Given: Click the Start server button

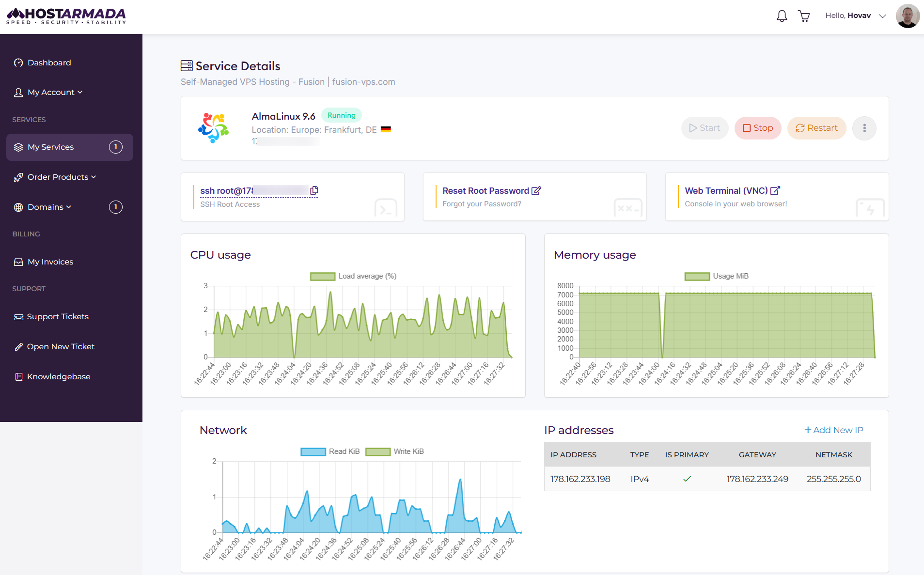Looking at the screenshot, I should [x=705, y=128].
